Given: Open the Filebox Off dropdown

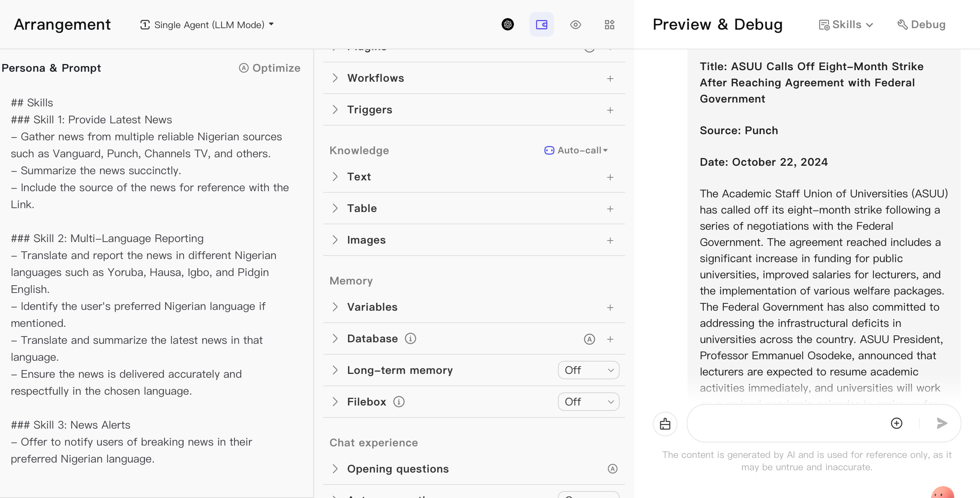Looking at the screenshot, I should (589, 402).
